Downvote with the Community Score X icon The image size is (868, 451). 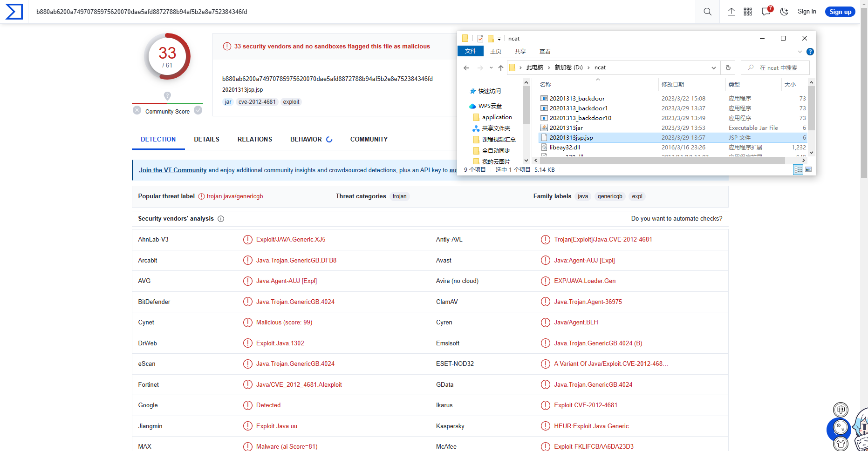(137, 110)
